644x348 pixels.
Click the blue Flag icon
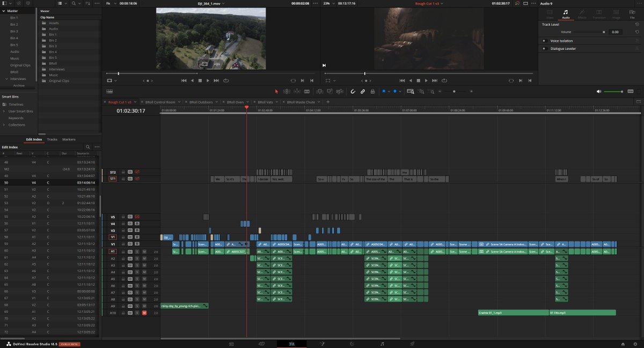(384, 91)
